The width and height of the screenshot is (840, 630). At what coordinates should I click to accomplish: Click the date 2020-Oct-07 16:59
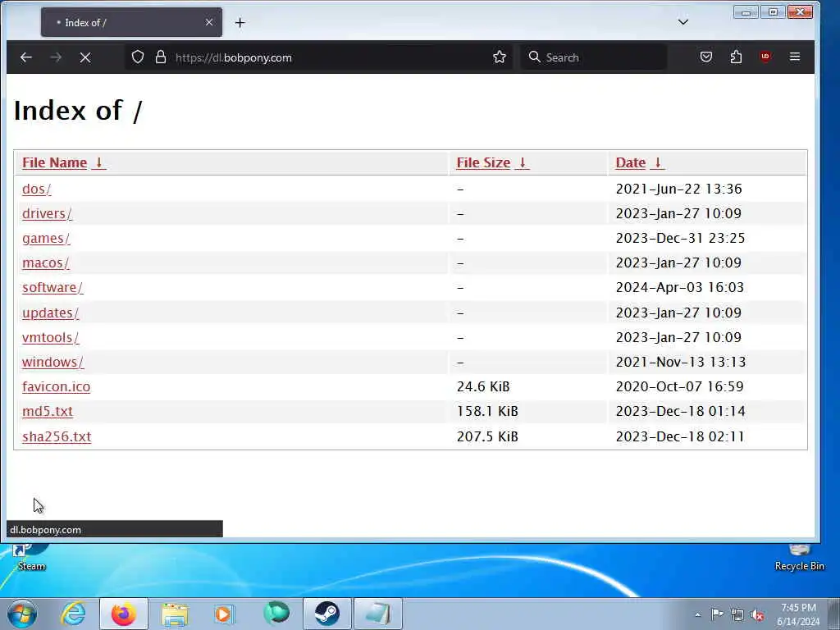point(680,387)
